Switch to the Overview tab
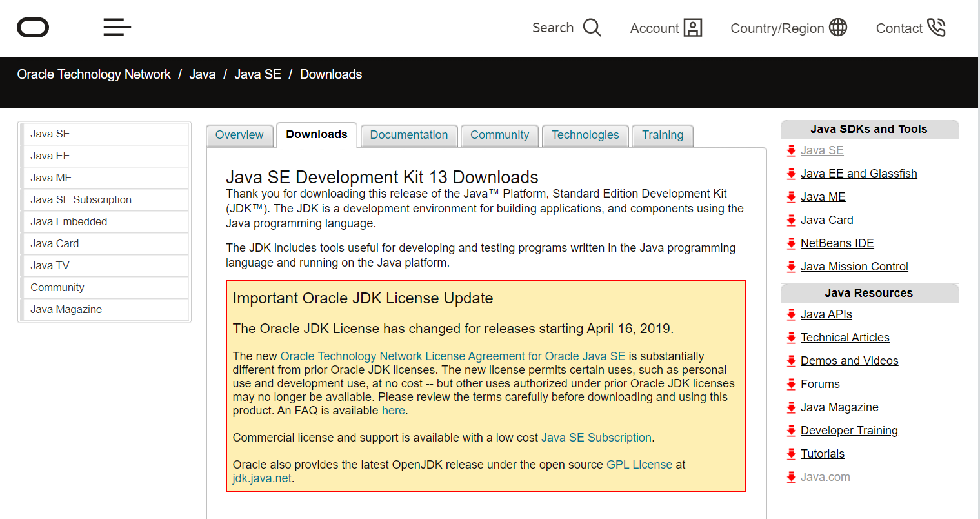 click(x=239, y=136)
